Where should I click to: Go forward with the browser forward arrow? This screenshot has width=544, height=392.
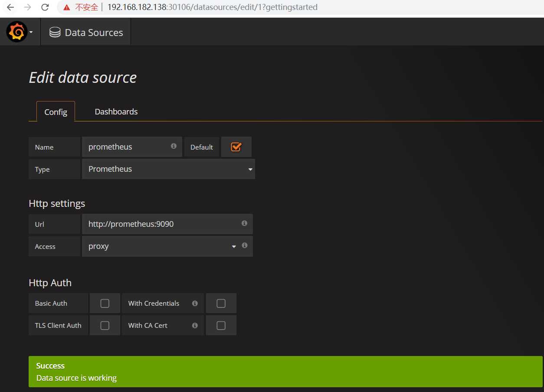point(27,7)
